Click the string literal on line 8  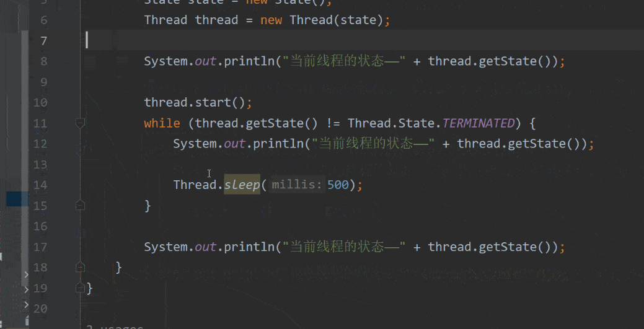click(344, 61)
